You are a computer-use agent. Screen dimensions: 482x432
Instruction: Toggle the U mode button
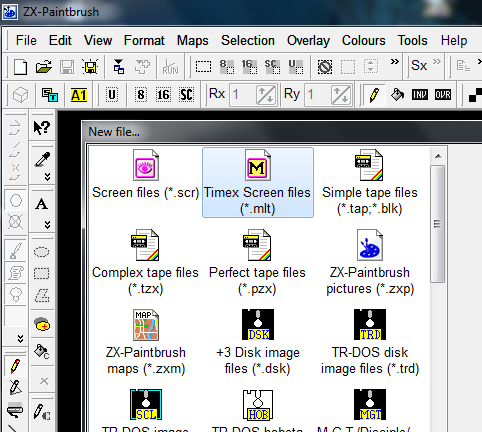(112, 95)
